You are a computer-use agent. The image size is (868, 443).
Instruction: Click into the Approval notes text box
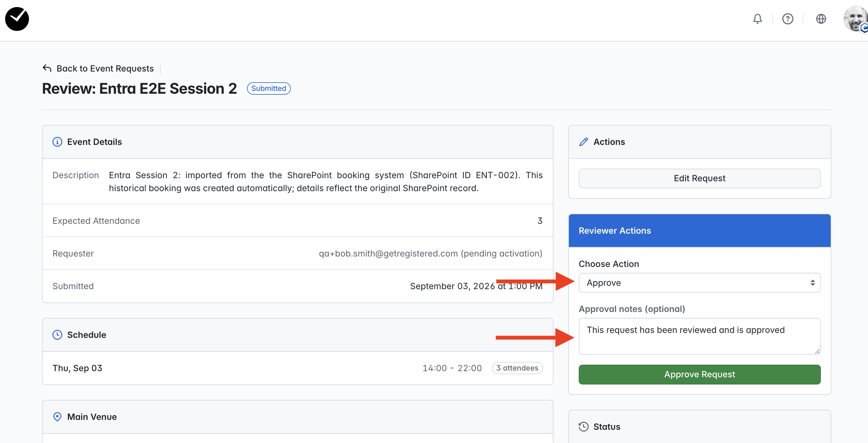[x=700, y=336]
